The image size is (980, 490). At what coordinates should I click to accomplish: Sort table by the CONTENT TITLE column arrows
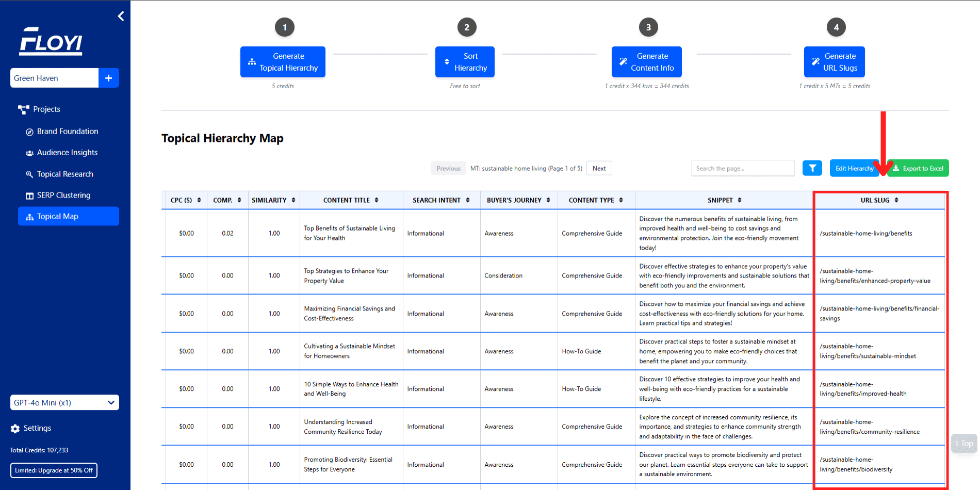pos(377,200)
